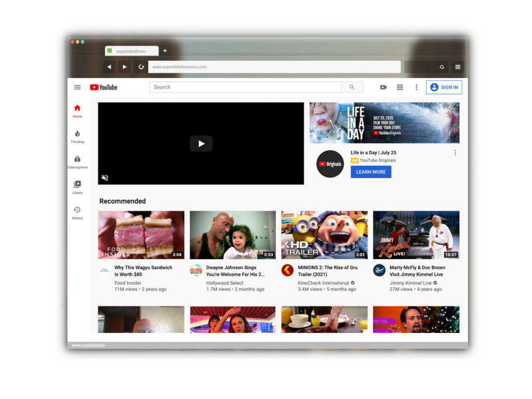
Task: Play the featured video
Action: 201,143
